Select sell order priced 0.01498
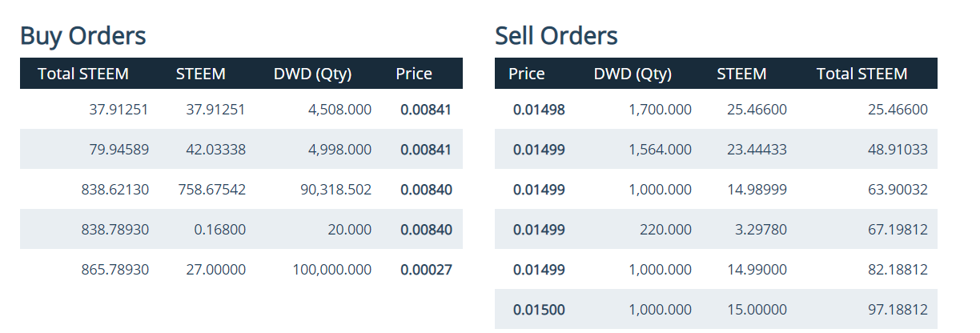Screen dimensions: 980x333 pyautogui.click(x=716, y=109)
